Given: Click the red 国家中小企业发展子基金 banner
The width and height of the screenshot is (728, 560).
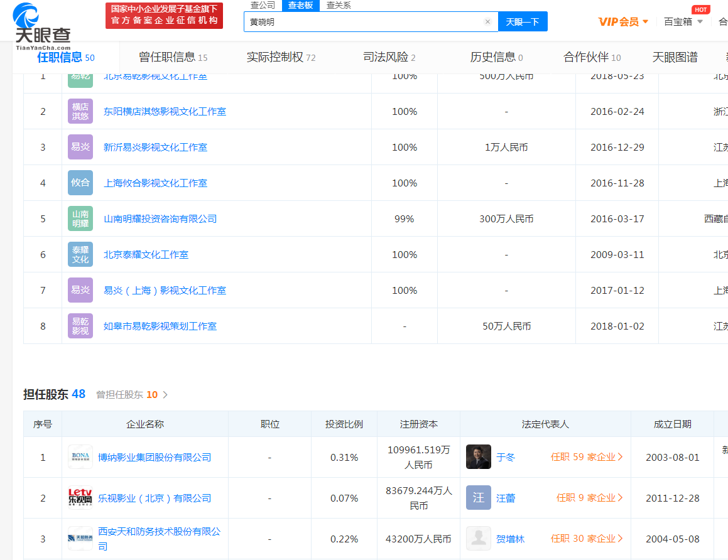Looking at the screenshot, I should pyautogui.click(x=165, y=15).
